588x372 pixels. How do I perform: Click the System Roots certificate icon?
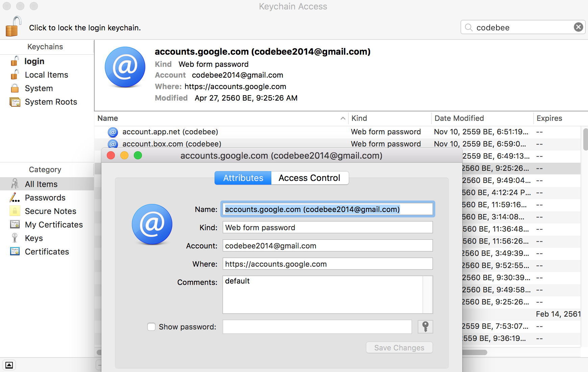[15, 102]
